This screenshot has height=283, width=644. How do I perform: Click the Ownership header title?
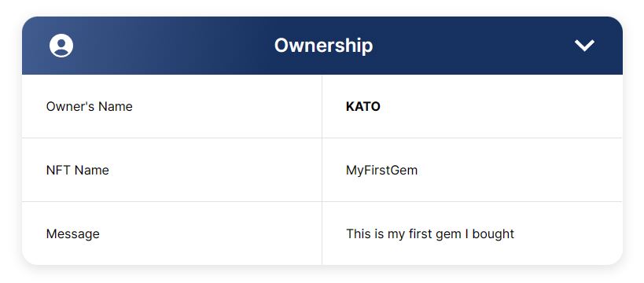click(323, 45)
